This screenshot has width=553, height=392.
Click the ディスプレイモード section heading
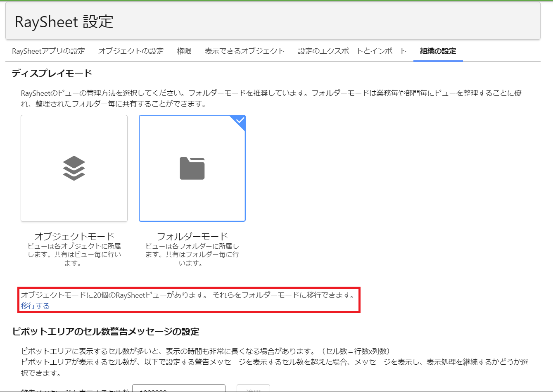(x=52, y=74)
